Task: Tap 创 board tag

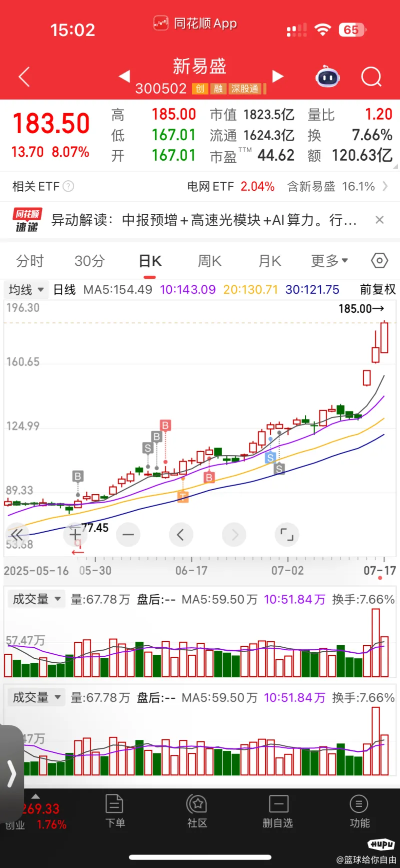Action: (x=200, y=89)
